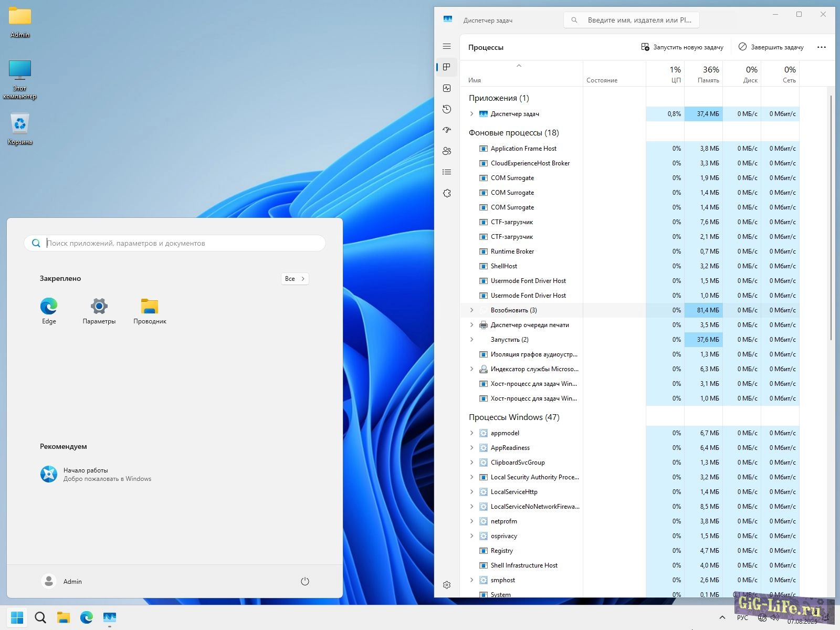Sort processes by ЦП column
Viewport: 840px width, 630px height.
[666, 74]
